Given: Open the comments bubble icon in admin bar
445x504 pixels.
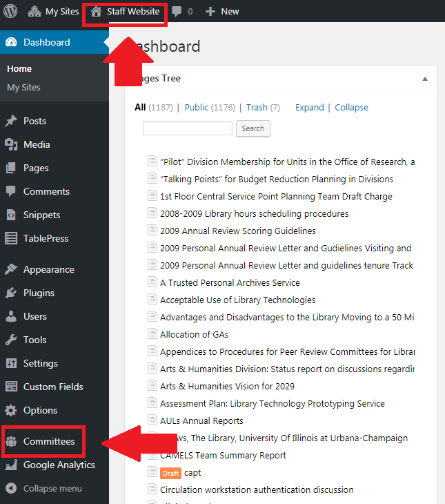Looking at the screenshot, I should pos(178,12).
